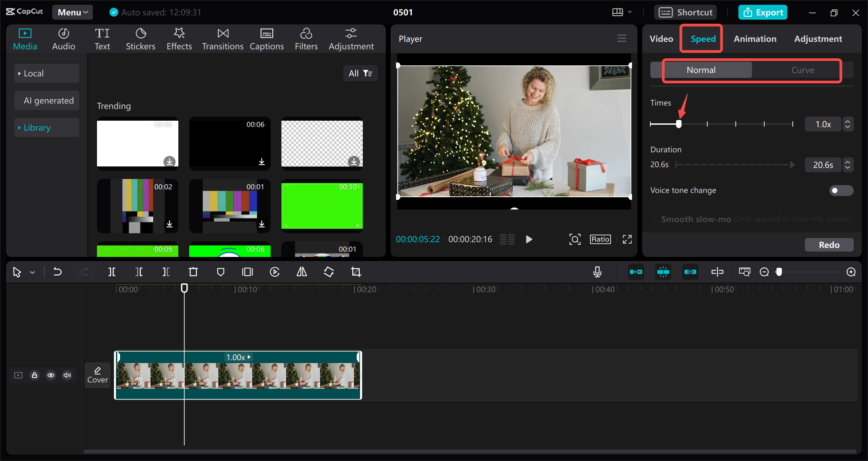The height and width of the screenshot is (461, 868).
Task: Open the All filter dropdown above Trending
Action: point(360,73)
